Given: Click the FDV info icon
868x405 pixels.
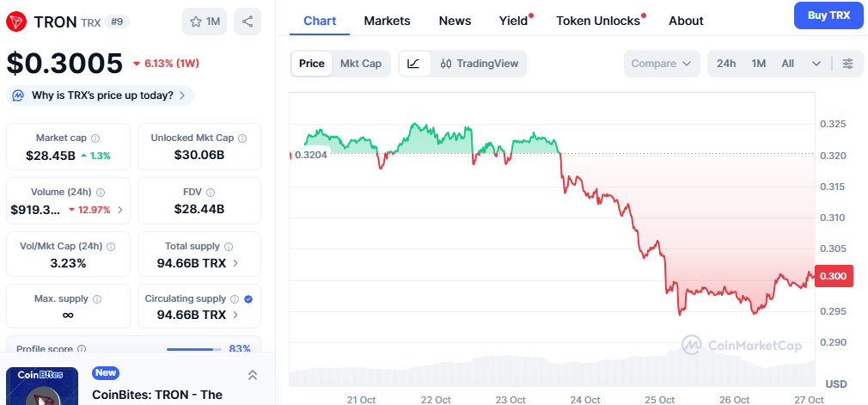Looking at the screenshot, I should tap(211, 193).
